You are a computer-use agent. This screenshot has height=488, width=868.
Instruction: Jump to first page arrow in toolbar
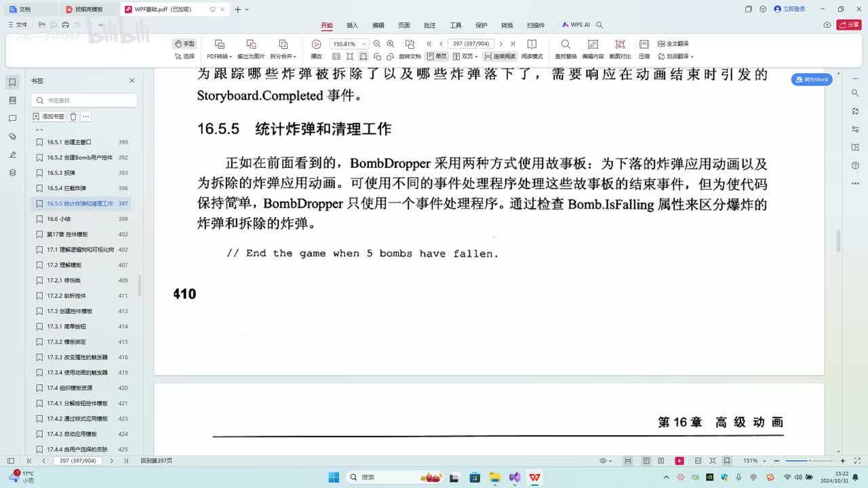tap(429, 43)
